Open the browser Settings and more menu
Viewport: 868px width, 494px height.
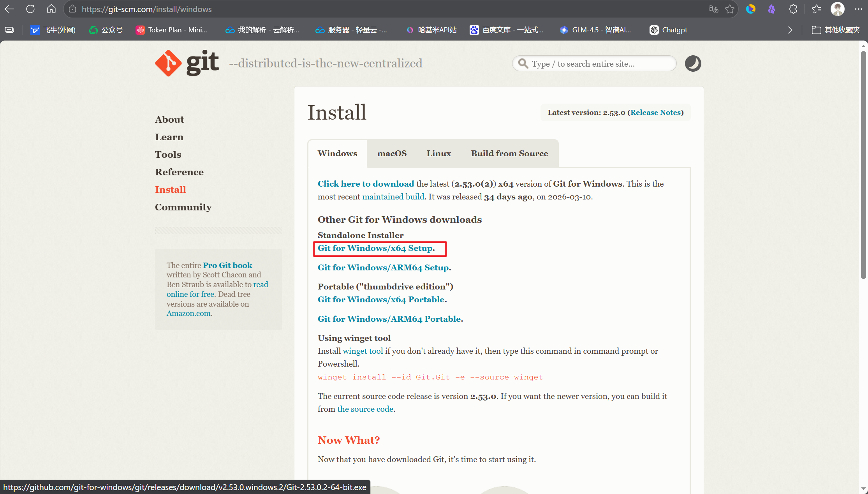(x=858, y=9)
